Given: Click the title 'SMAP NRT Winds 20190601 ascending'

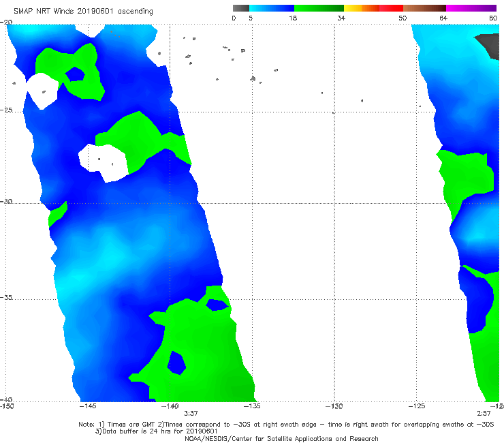Looking at the screenshot, I should 83,11.
